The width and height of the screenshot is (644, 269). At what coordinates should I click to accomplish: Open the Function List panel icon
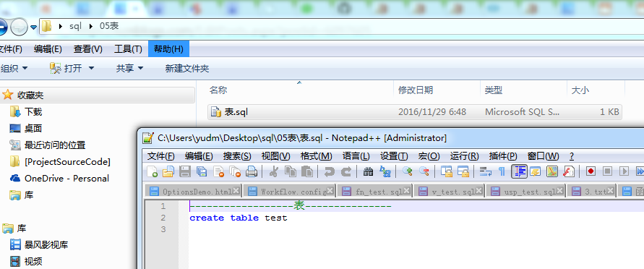[x=568, y=171]
